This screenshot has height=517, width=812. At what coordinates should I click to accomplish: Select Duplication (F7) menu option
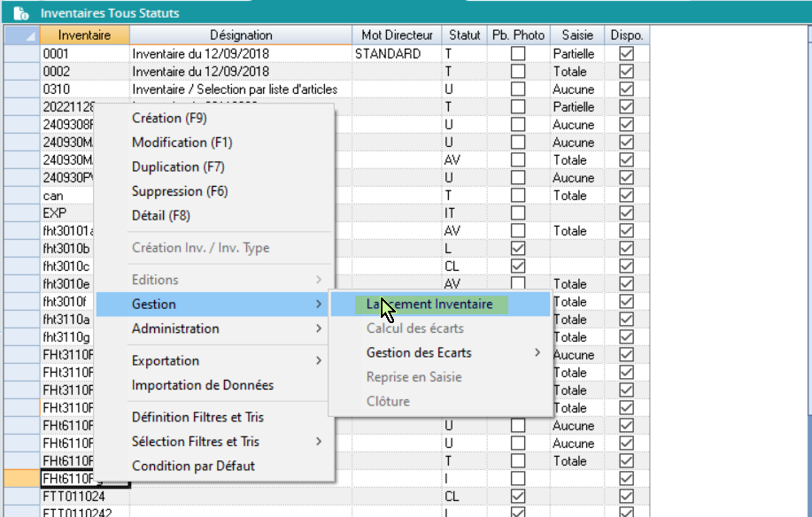(178, 166)
